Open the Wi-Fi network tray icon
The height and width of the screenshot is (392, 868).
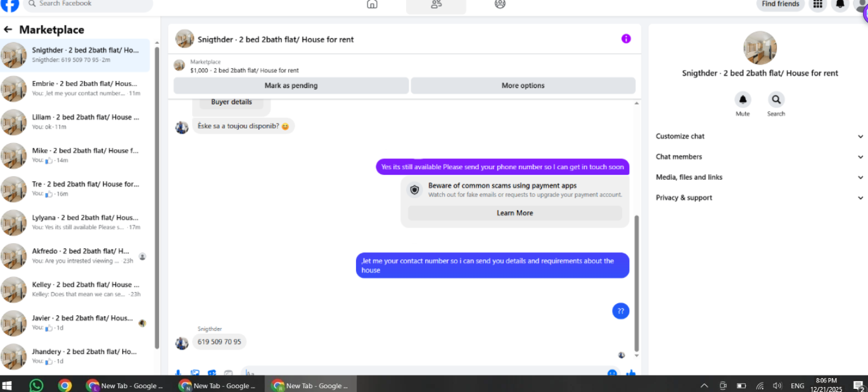760,386
